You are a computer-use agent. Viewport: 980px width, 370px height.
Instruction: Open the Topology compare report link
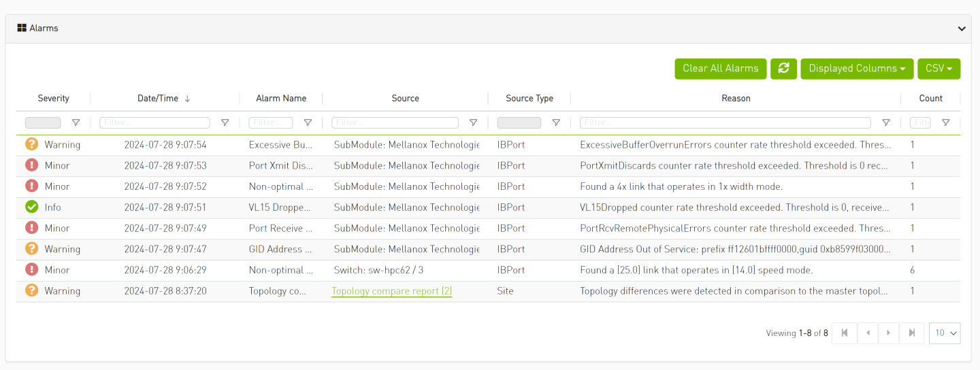coord(391,291)
